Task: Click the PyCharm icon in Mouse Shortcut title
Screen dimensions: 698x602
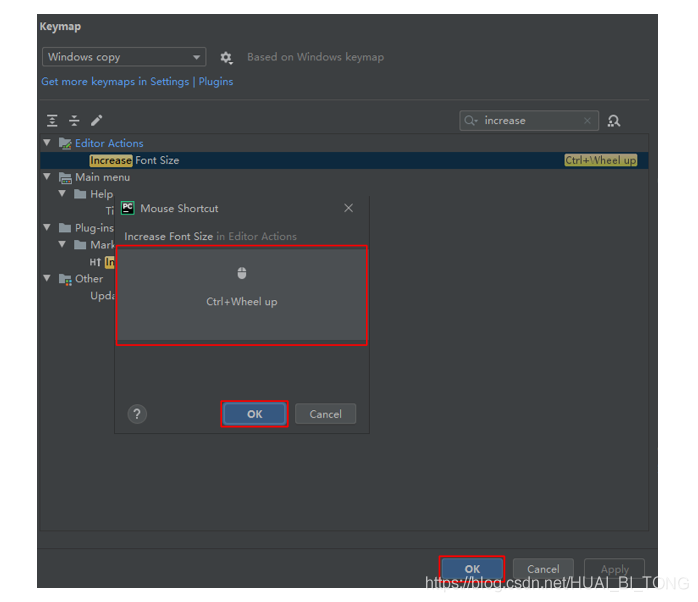Action: tap(128, 208)
